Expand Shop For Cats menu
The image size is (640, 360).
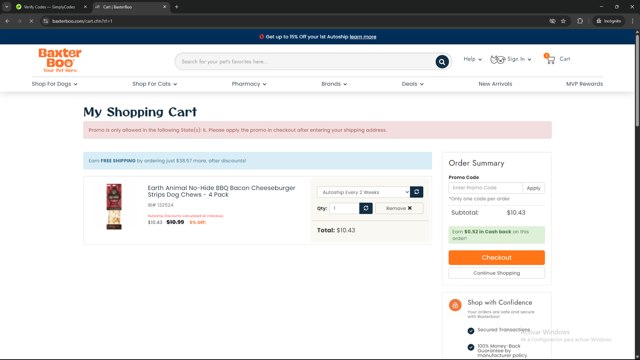[x=154, y=84]
